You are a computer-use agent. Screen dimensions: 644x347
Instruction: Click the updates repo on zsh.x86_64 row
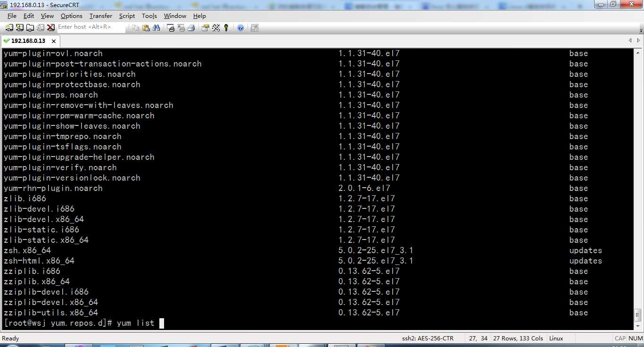586,250
